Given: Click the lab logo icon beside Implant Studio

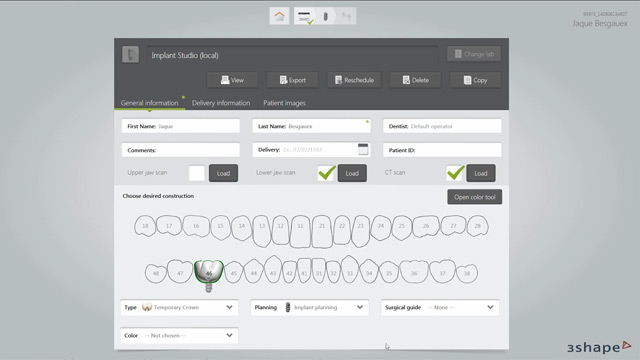Looking at the screenshot, I should (130, 54).
